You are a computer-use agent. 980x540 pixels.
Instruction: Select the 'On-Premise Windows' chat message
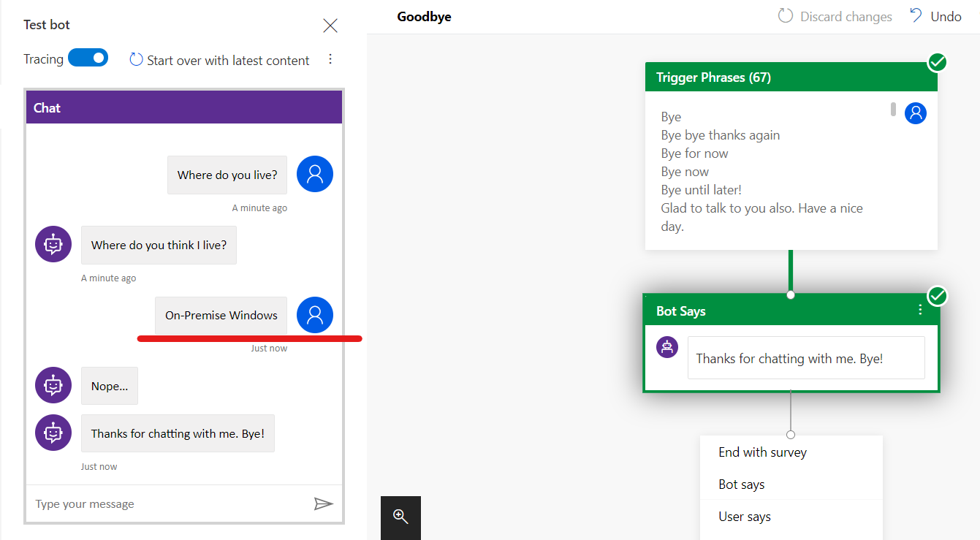click(221, 316)
